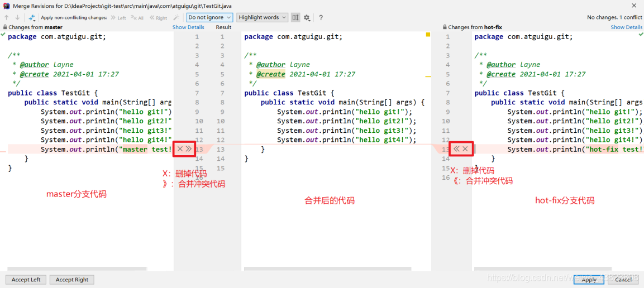The height and width of the screenshot is (288, 644).
Task: Go to previous difference with up arrow
Action: click(7, 18)
